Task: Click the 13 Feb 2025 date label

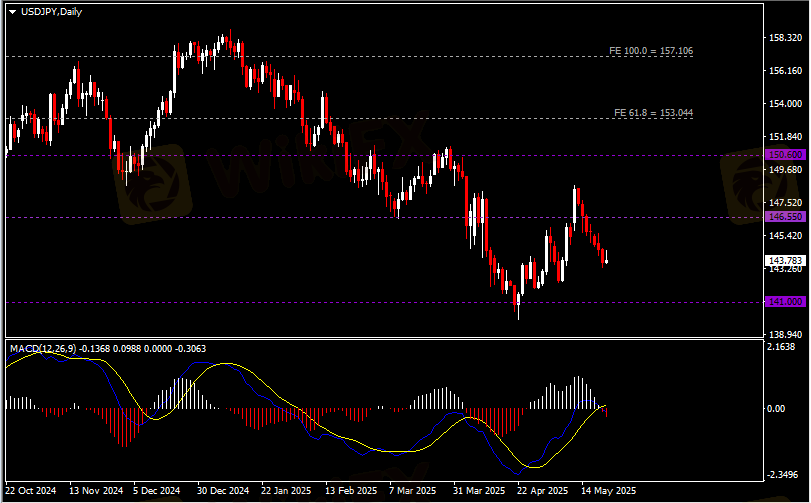Action: pos(351,490)
